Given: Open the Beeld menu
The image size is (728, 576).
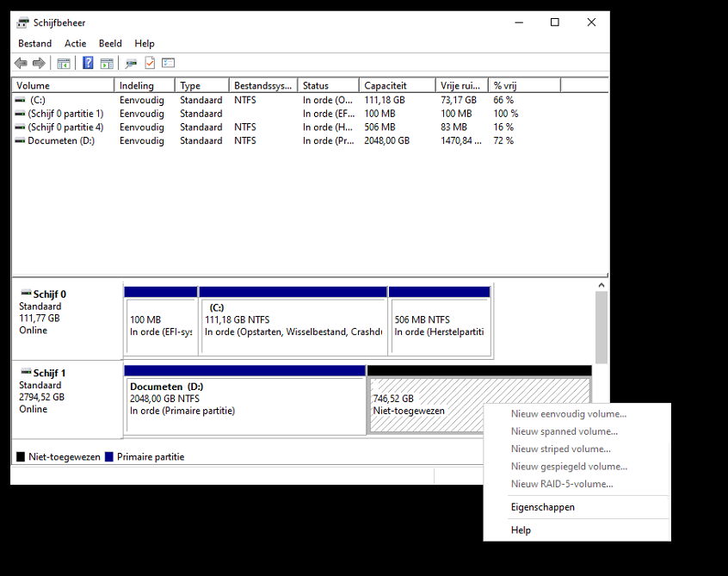Looking at the screenshot, I should [110, 43].
